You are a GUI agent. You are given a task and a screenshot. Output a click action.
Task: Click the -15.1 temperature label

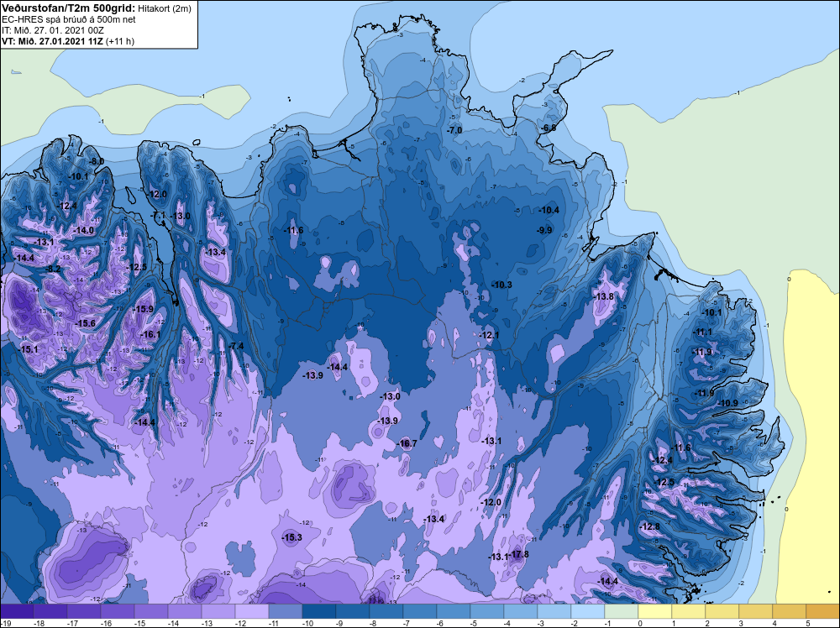tap(29, 349)
